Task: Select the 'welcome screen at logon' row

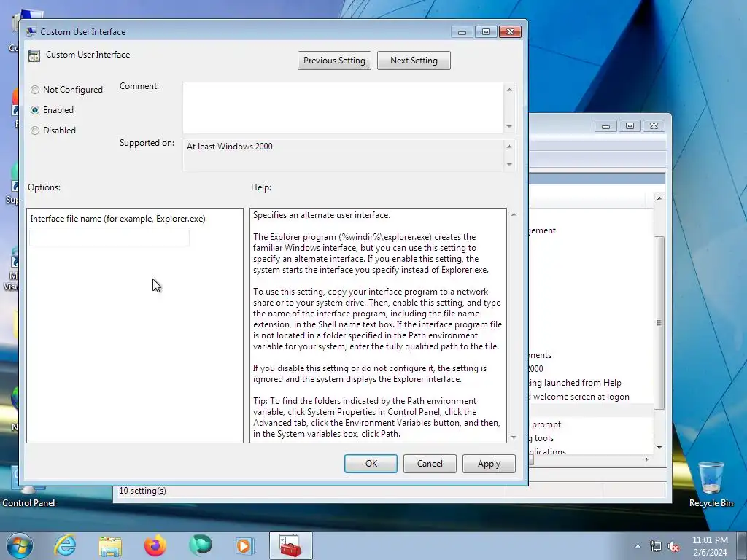Action: tap(589, 396)
